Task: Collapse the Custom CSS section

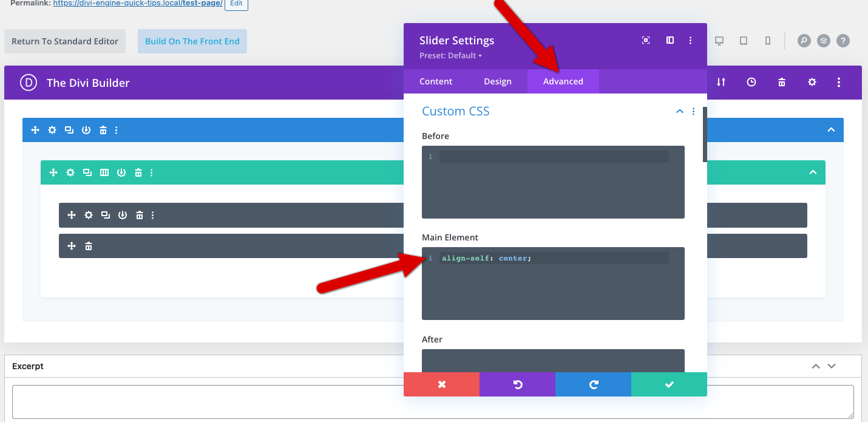Action: pyautogui.click(x=680, y=112)
